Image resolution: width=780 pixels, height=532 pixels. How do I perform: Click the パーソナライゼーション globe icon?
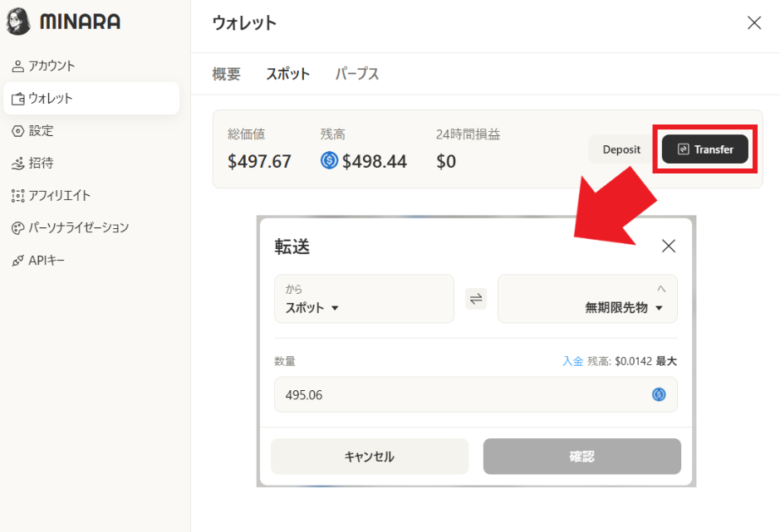point(18,227)
